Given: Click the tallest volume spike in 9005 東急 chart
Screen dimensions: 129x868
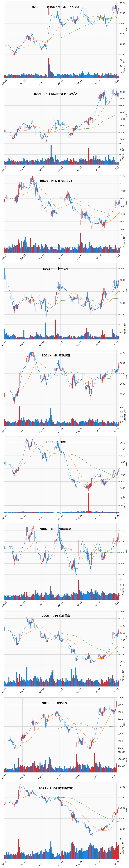Looking at the screenshot, I should (x=89, y=503).
